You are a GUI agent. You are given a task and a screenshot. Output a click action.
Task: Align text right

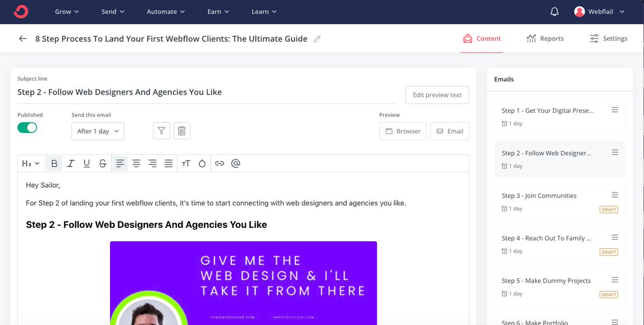tap(152, 163)
